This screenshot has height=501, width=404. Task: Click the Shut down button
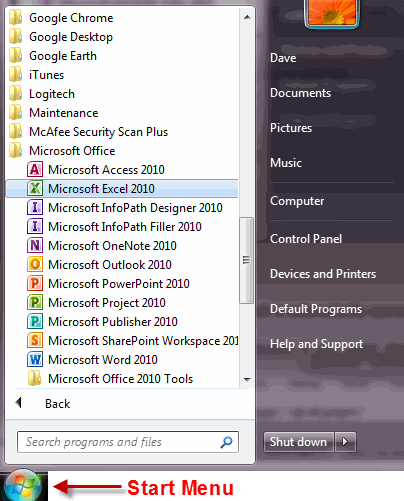point(298,442)
